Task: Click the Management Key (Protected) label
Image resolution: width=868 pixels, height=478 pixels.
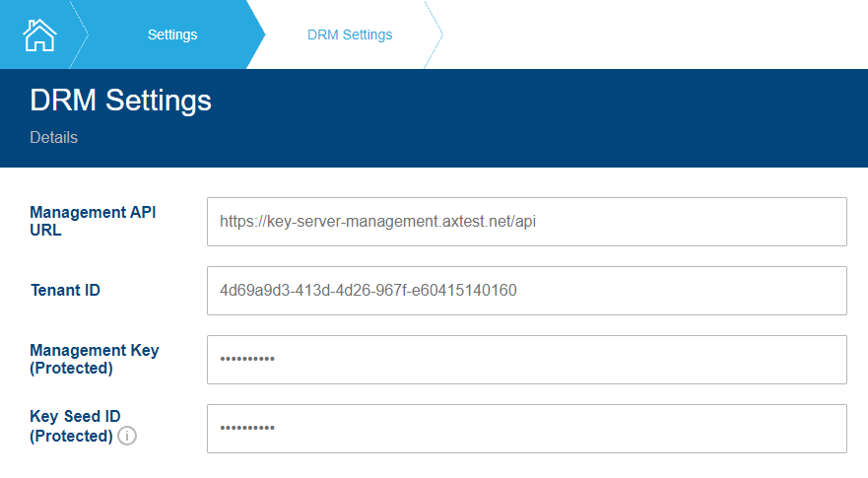Action: [x=94, y=359]
